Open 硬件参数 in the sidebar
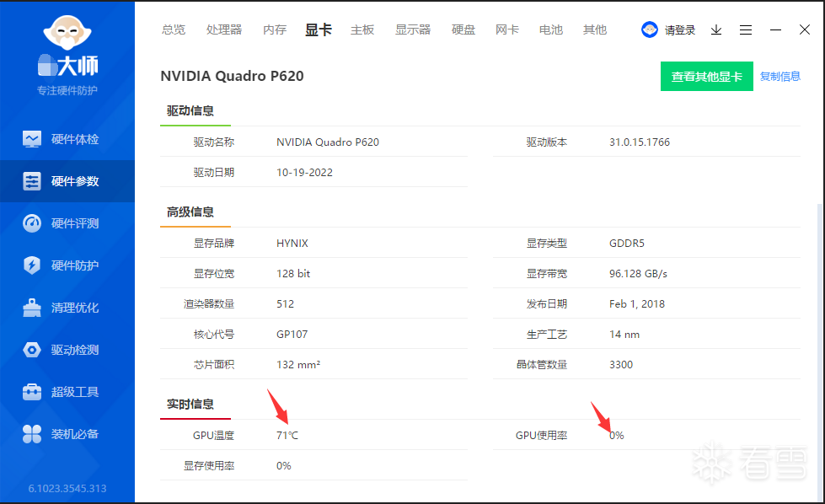This screenshot has width=825, height=504. tap(67, 181)
